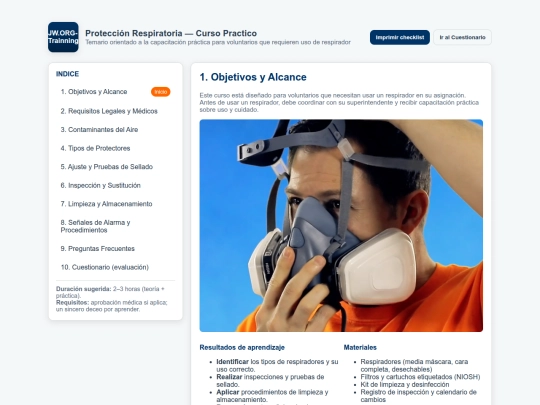Click the INDICE sidebar heading

(68, 74)
